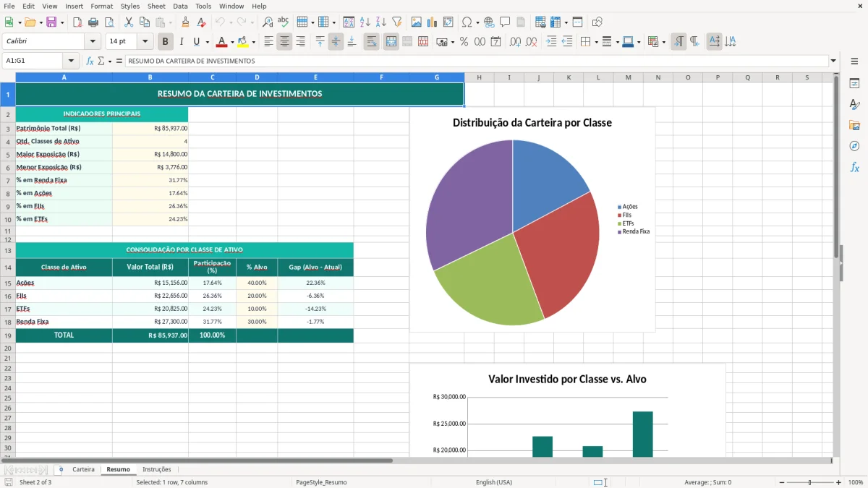Click in the formula input line
The width and height of the screenshot is (868, 488).
[477, 61]
